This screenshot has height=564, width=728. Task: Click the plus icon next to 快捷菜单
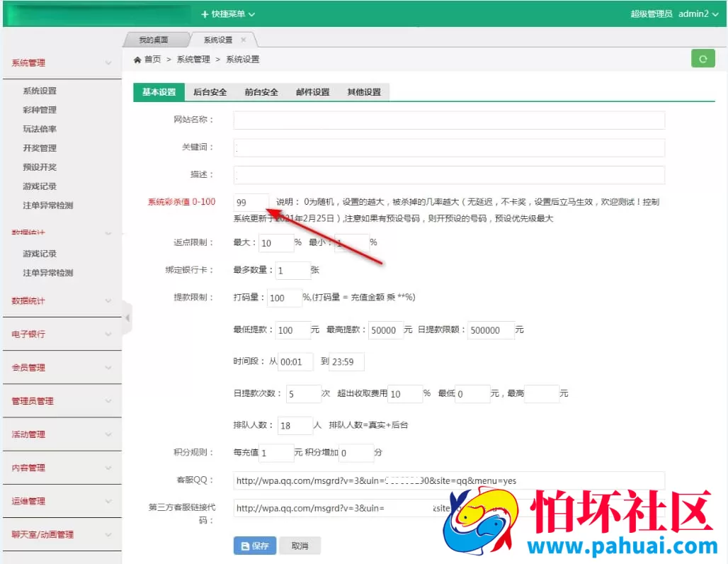click(x=203, y=13)
